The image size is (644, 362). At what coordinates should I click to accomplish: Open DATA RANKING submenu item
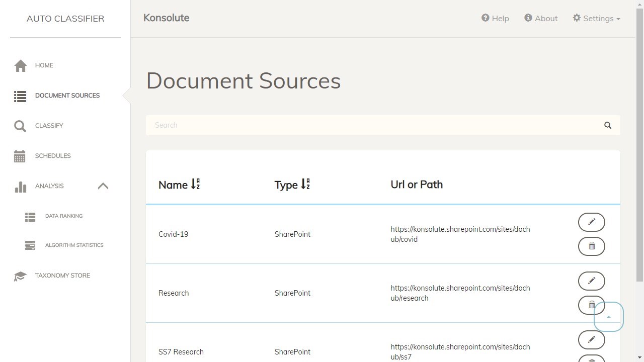click(64, 216)
